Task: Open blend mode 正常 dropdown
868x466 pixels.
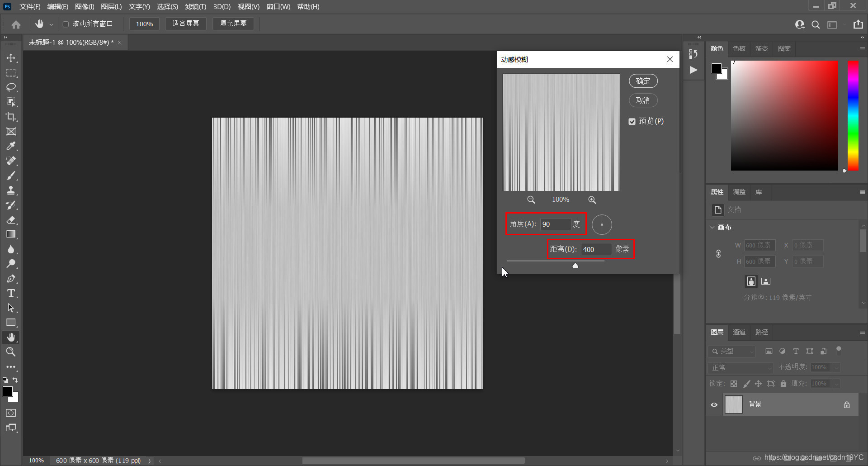Action: [741, 367]
